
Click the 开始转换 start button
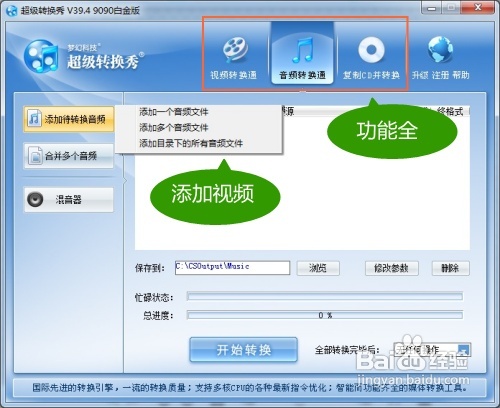244,350
